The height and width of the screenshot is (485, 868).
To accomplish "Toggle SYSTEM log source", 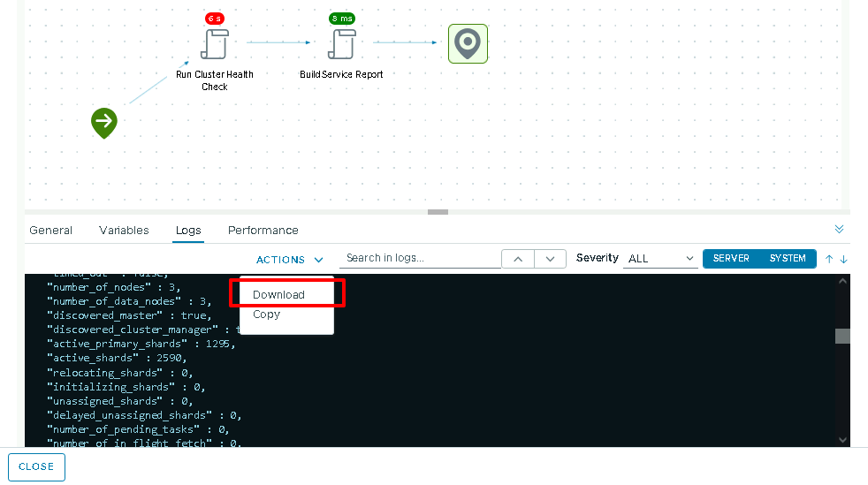I will (x=788, y=259).
